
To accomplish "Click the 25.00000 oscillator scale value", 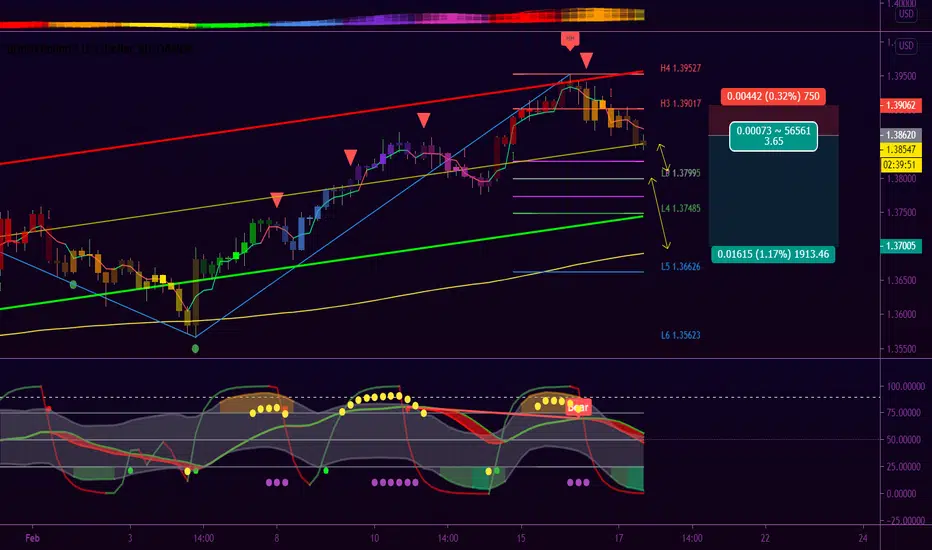I will pos(905,467).
